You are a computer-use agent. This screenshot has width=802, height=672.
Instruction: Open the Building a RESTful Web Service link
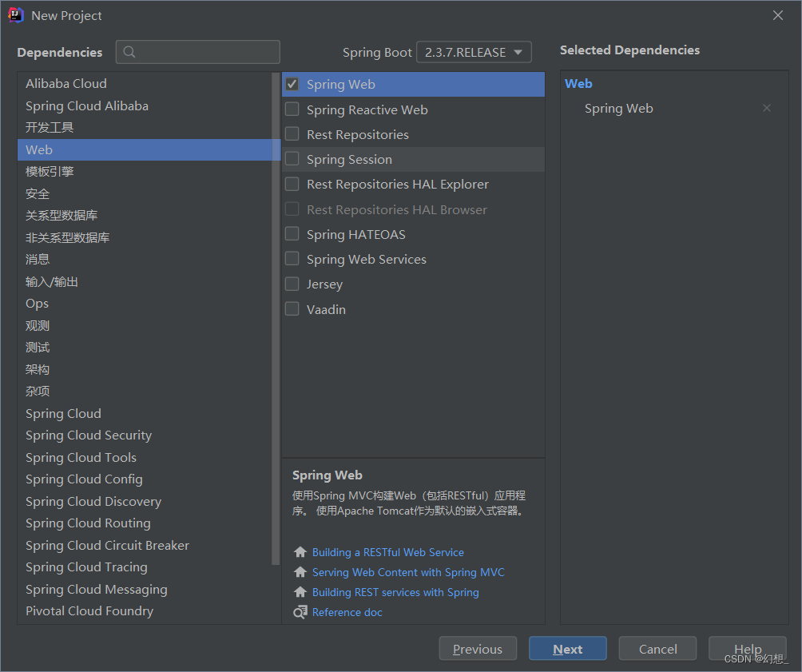coord(388,552)
